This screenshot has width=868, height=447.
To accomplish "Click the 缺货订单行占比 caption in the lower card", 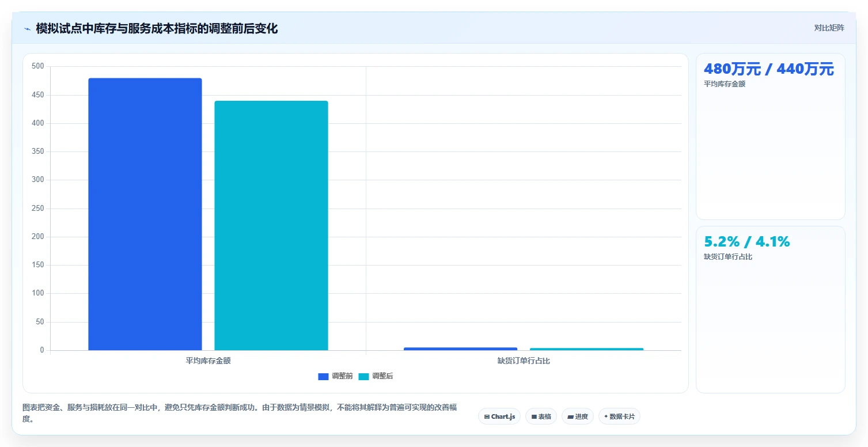I will tap(728, 257).
